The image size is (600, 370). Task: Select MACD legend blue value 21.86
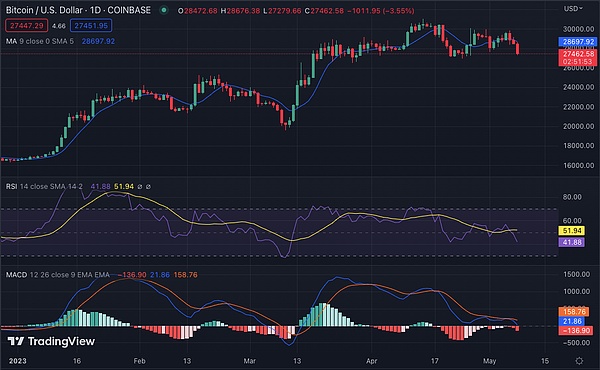click(160, 275)
